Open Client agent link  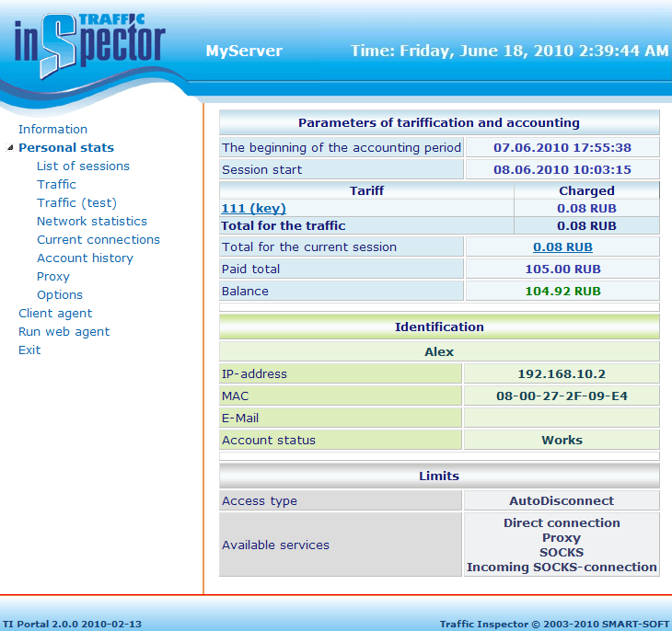coord(55,314)
